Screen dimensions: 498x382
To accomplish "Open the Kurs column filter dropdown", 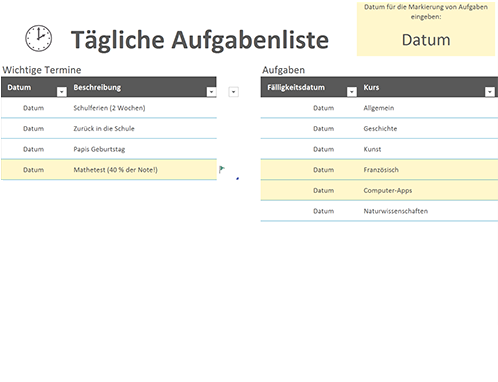I will (490, 92).
